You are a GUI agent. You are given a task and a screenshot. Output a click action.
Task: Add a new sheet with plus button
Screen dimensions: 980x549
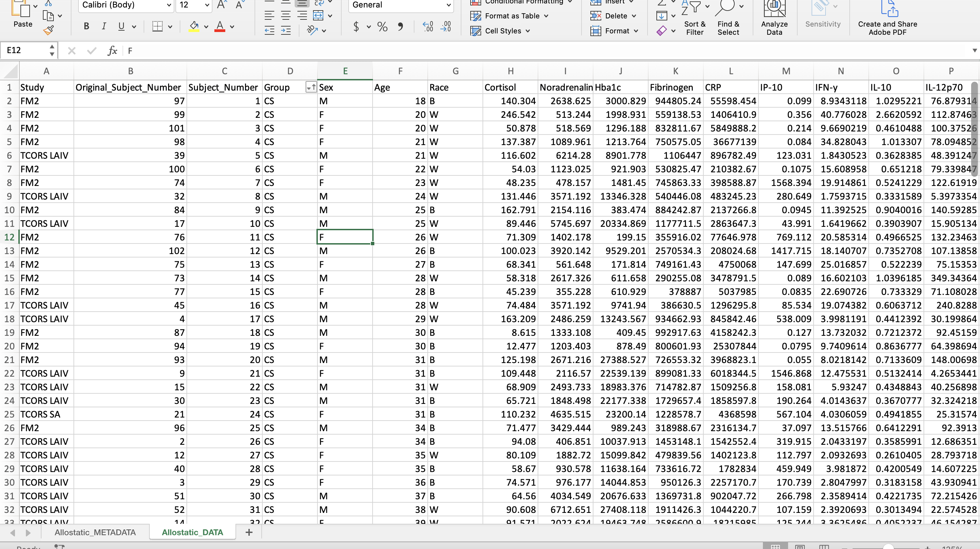click(249, 532)
